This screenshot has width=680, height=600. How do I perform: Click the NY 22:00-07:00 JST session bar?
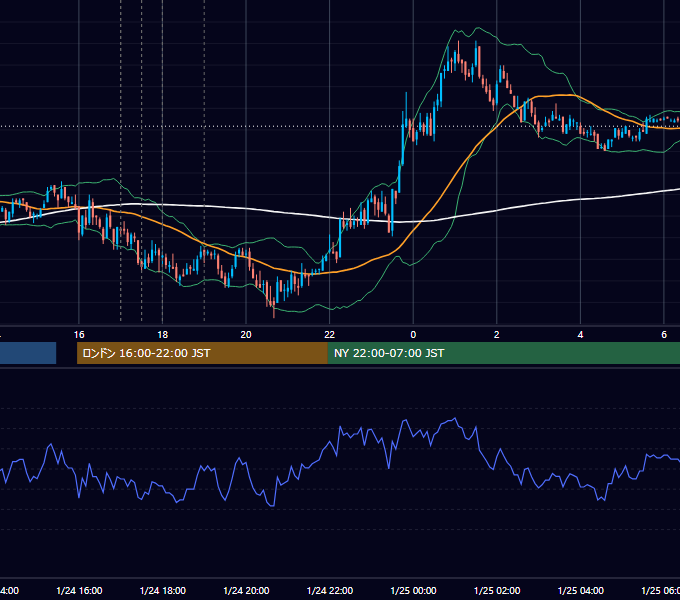click(503, 353)
